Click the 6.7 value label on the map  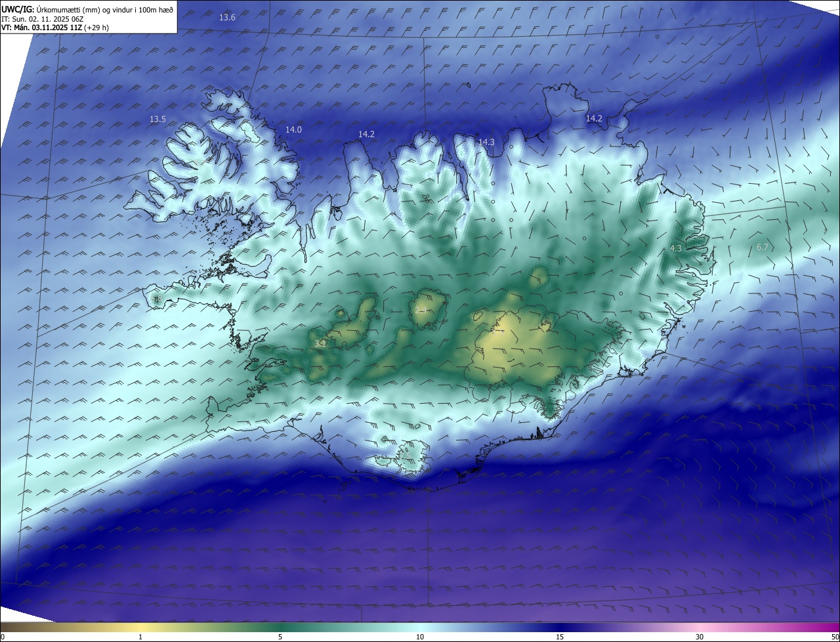(x=762, y=247)
